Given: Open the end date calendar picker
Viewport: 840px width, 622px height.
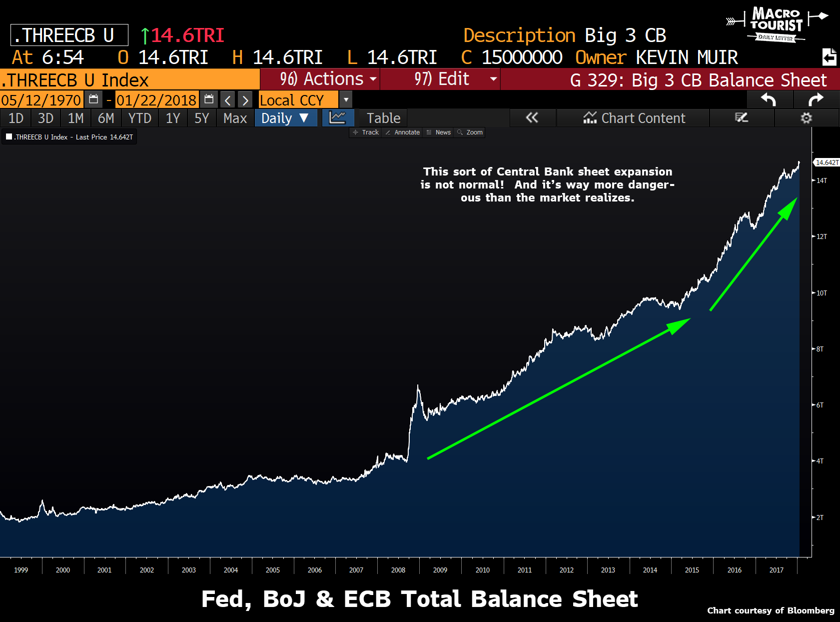Looking at the screenshot, I should [209, 99].
